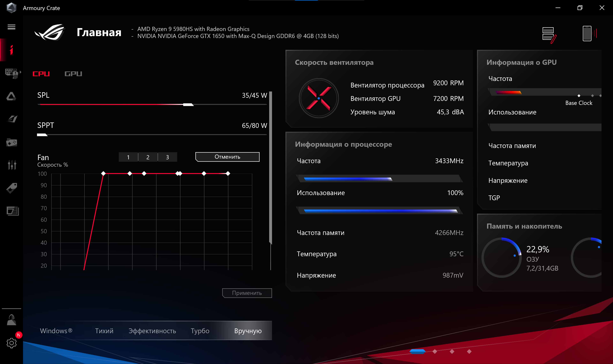Image resolution: width=613 pixels, height=364 pixels.
Task: Click the 9200 RPM CPU fan value
Action: 448,83
